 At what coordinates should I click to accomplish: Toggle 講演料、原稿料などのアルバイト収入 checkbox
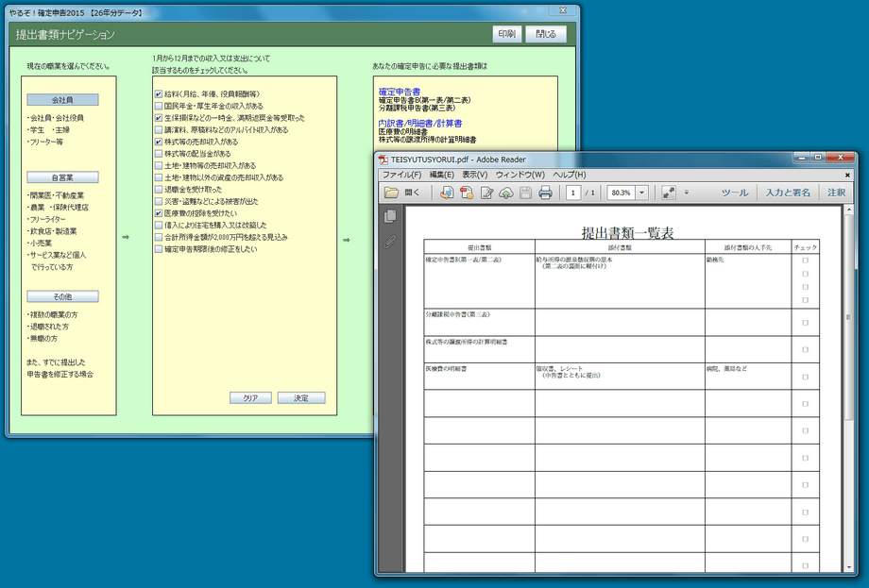point(159,129)
